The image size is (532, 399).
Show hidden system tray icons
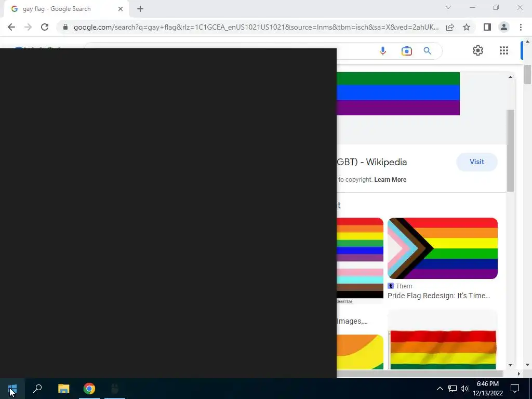click(x=440, y=389)
